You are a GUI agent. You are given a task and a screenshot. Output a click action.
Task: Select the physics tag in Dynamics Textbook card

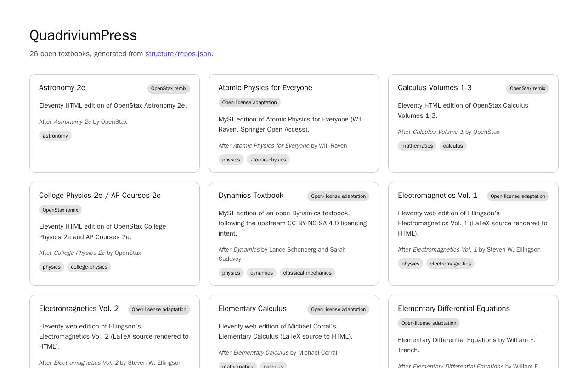click(231, 273)
